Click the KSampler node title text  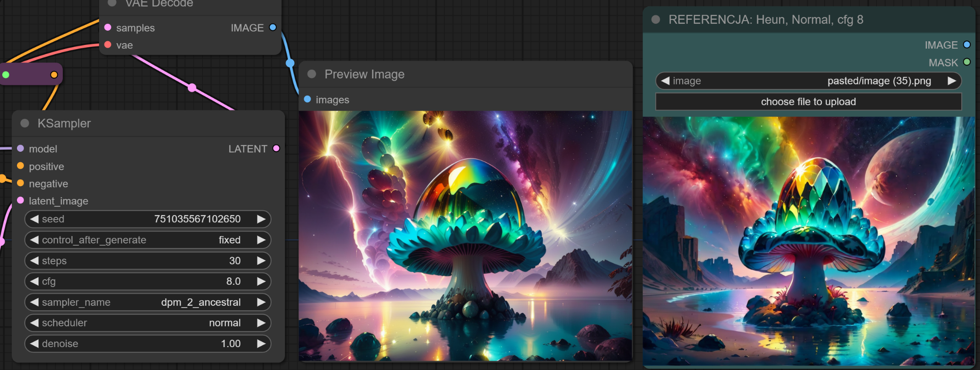[x=64, y=123]
